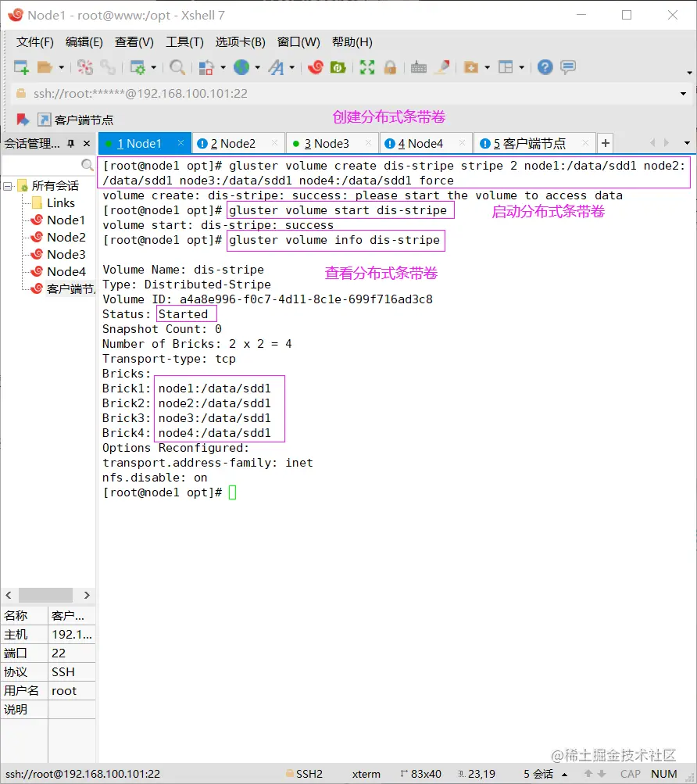Viewport: 697px width, 784px height.
Task: Add a new tab with plus button
Action: 606,143
